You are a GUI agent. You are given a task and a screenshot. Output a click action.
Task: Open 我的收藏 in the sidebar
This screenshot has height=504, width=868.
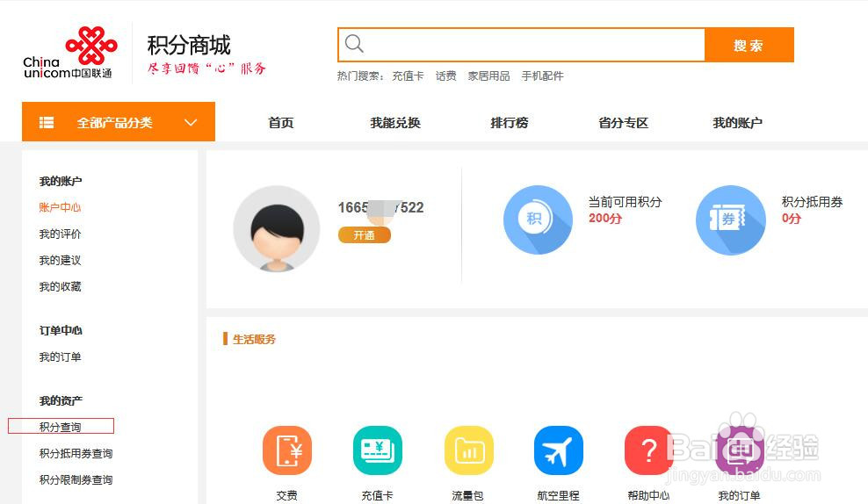click(60, 286)
